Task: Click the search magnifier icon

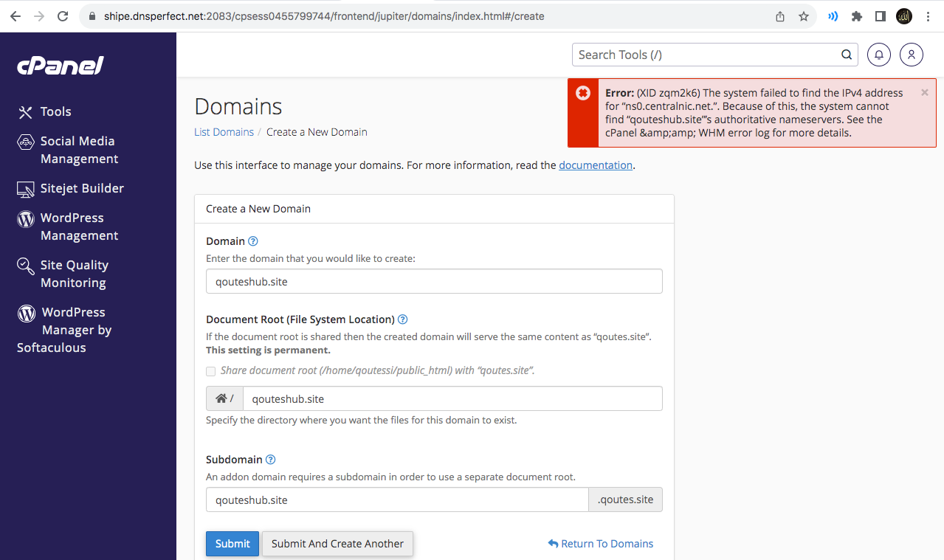Action: tap(847, 55)
